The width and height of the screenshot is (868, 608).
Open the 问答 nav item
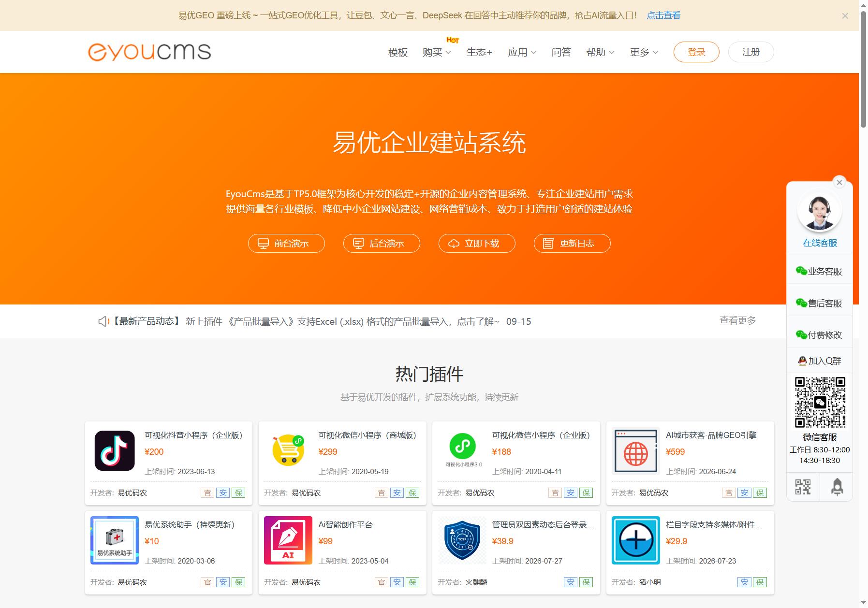coord(561,52)
